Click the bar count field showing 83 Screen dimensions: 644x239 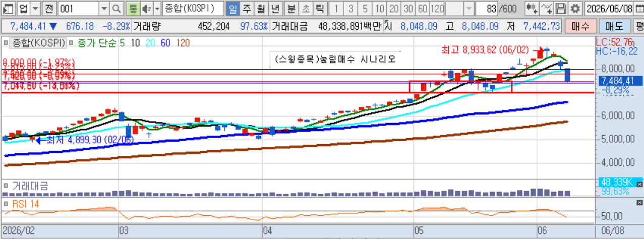click(487, 9)
